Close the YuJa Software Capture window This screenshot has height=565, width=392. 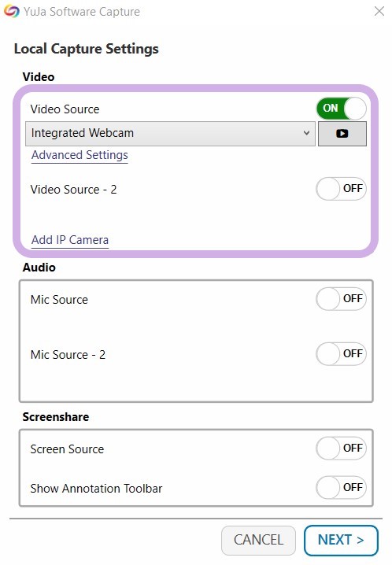coord(379,11)
